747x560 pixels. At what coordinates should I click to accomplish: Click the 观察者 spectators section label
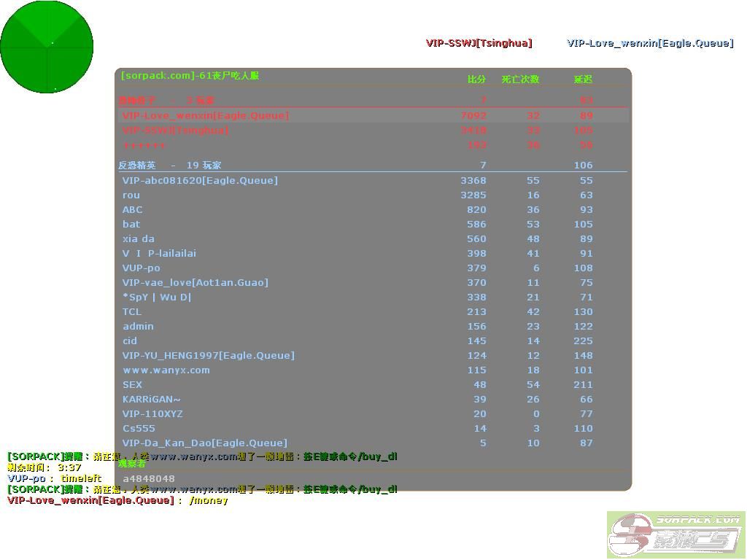click(x=132, y=463)
